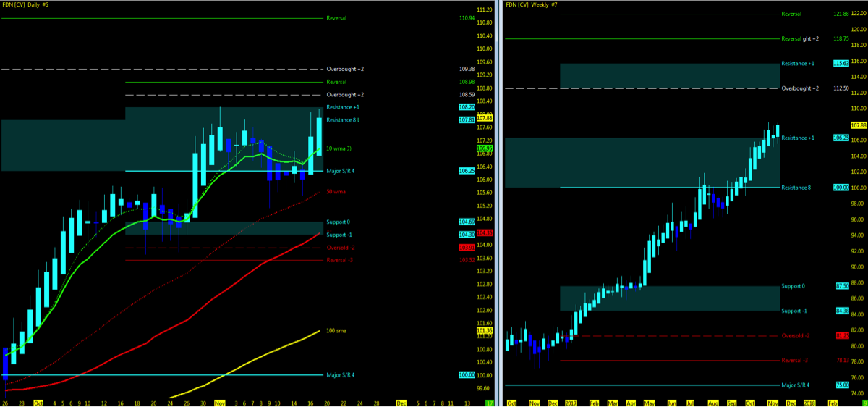Select the 110.94 Reversal price on daily chart
This screenshot has width=868, height=407.
coord(467,17)
